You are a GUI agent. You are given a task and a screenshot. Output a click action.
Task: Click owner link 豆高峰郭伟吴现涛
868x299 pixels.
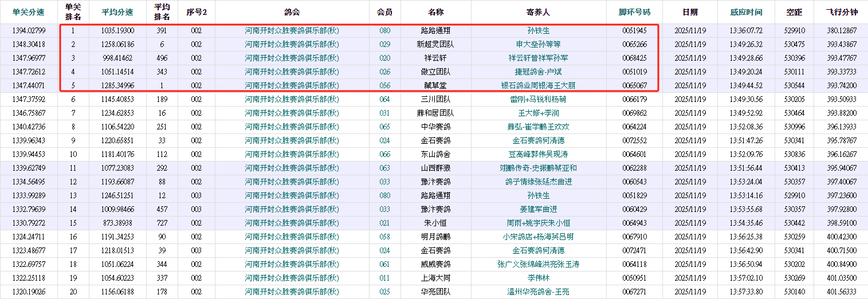coord(538,154)
